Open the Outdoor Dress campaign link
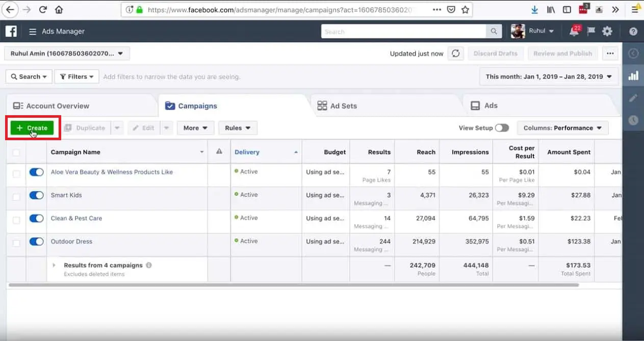This screenshot has width=644, height=341. click(x=71, y=242)
